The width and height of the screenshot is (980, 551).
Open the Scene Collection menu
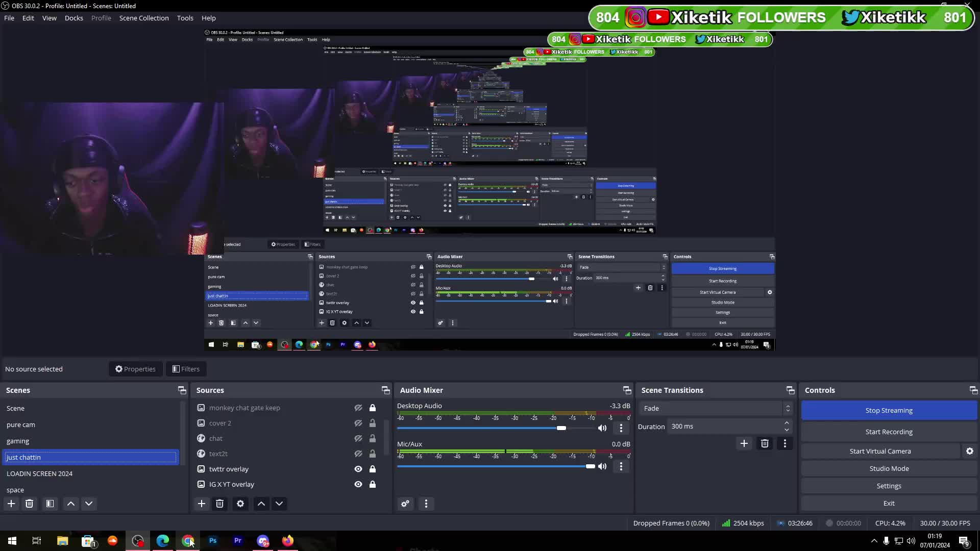(x=144, y=18)
